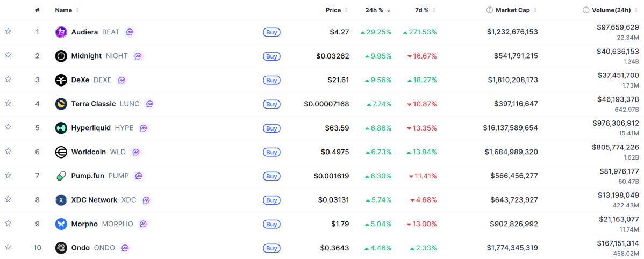The height and width of the screenshot is (259, 644).
Task: Buy Midnight with the Buy button
Action: click(271, 56)
